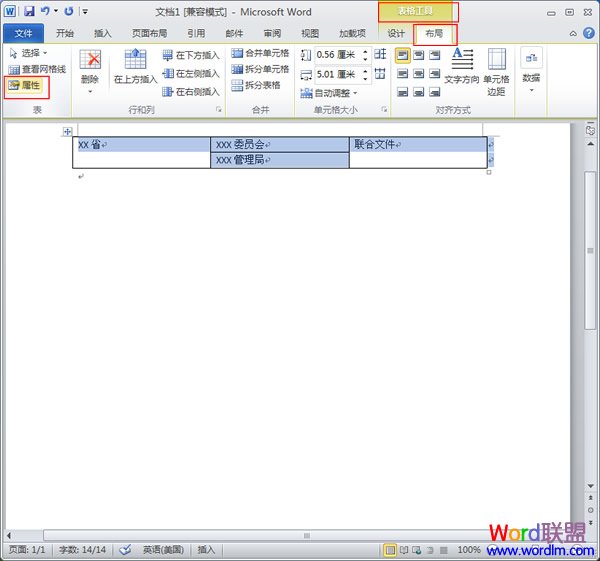Switch to the 加载项 tab
600x561 pixels.
[x=352, y=34]
